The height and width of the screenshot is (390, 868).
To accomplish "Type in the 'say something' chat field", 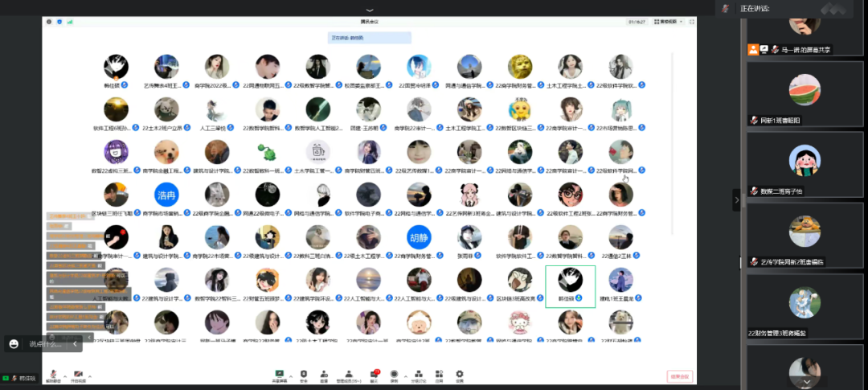I will 50,343.
